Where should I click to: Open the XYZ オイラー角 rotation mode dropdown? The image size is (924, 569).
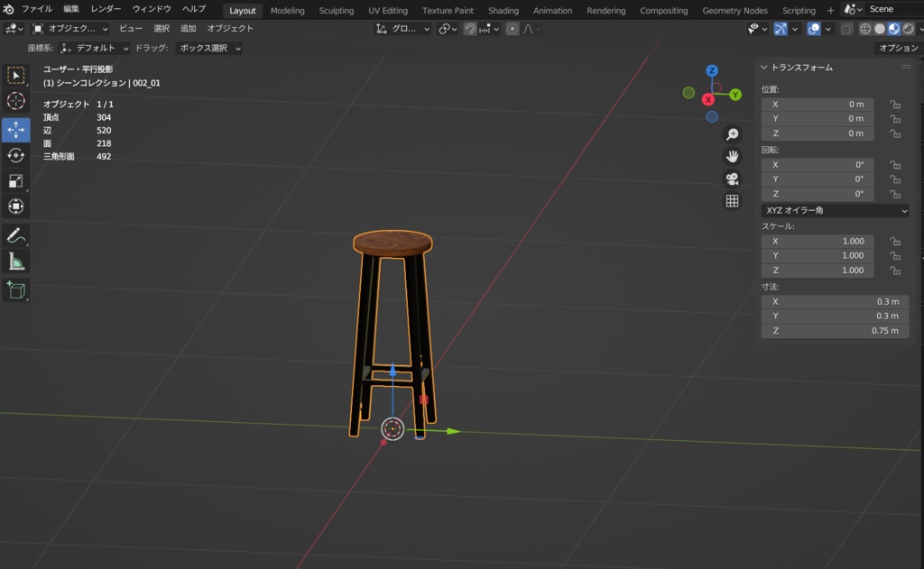(835, 210)
